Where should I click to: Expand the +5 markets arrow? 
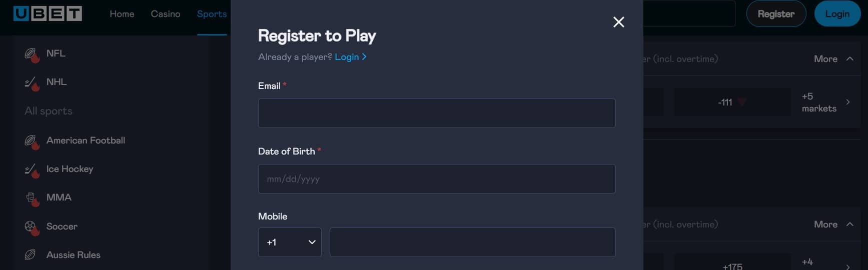coord(848,102)
